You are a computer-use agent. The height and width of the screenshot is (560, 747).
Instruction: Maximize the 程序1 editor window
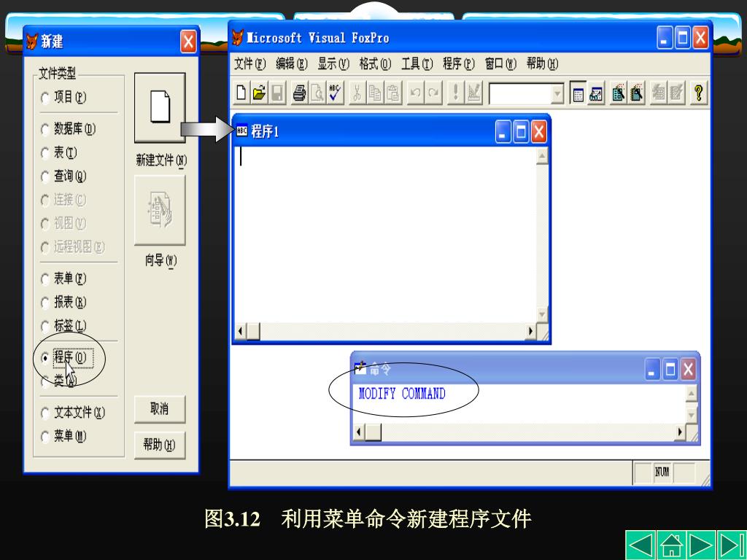[521, 131]
